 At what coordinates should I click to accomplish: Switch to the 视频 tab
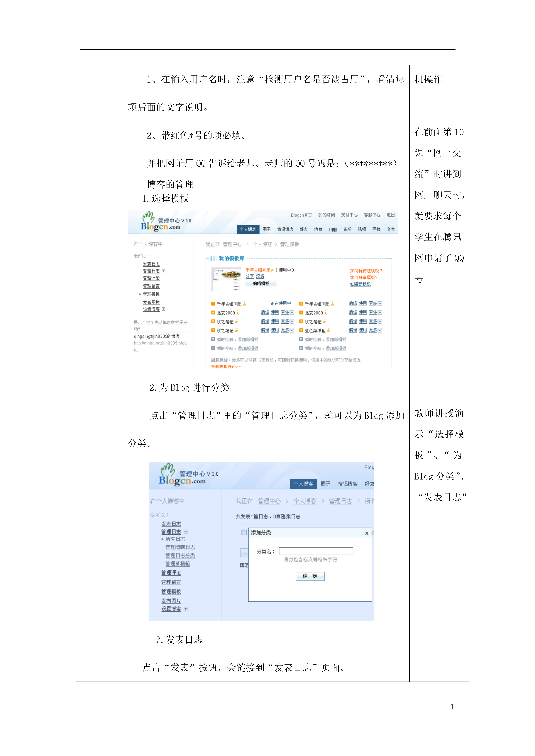point(362,230)
